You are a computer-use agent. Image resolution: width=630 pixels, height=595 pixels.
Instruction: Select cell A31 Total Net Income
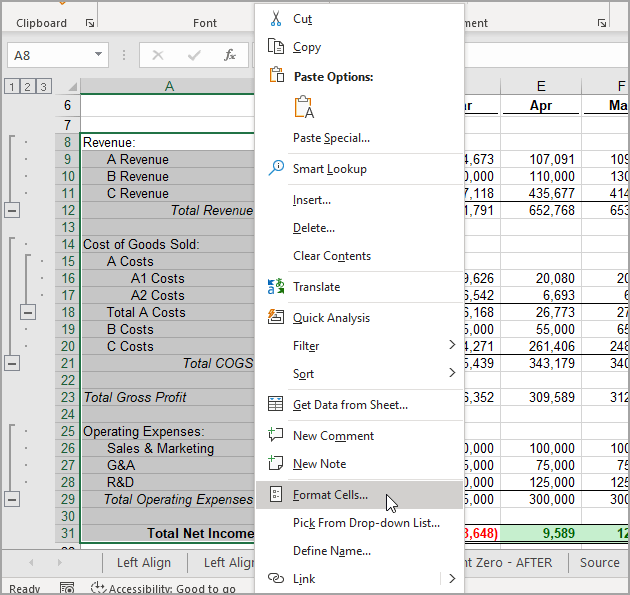168,533
